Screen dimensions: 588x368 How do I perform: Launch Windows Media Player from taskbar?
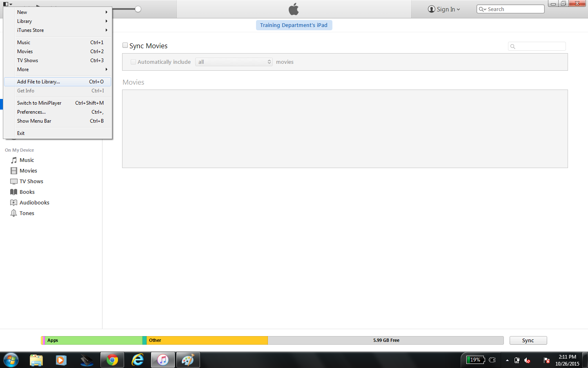[x=61, y=360]
